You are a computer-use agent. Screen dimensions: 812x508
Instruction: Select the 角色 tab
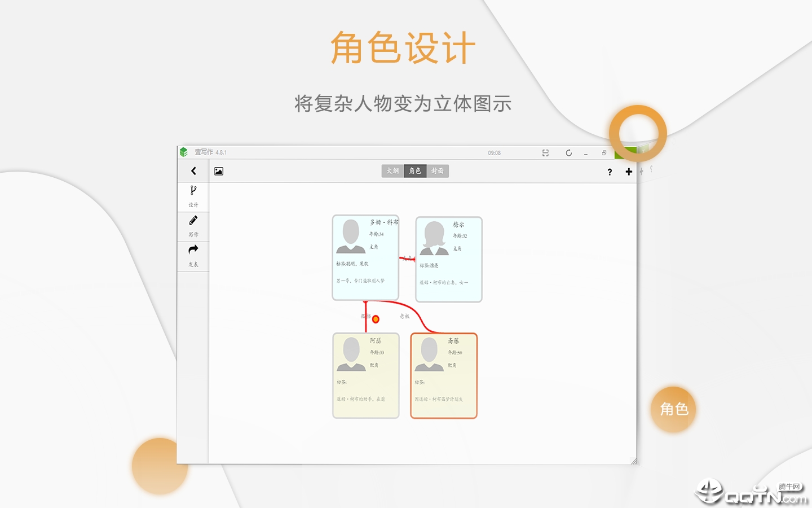(415, 171)
